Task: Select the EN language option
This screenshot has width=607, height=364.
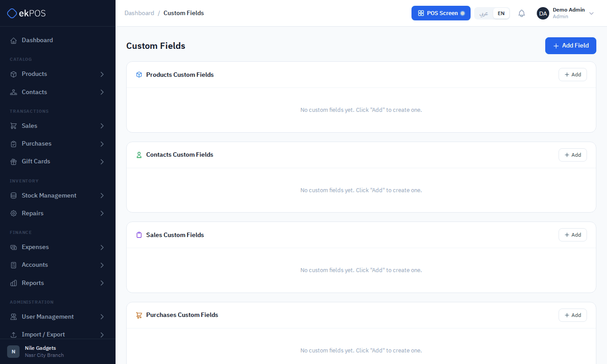Action: (x=501, y=13)
